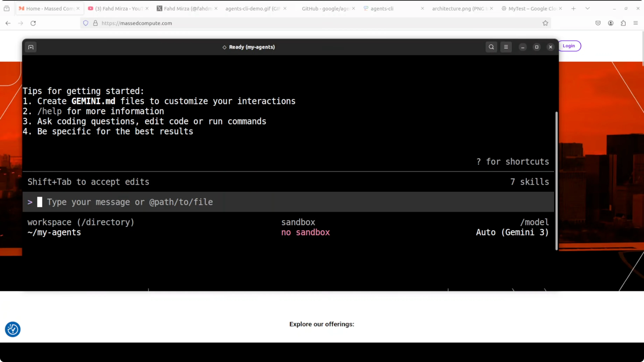Open the Firefox application menu

(x=635, y=23)
